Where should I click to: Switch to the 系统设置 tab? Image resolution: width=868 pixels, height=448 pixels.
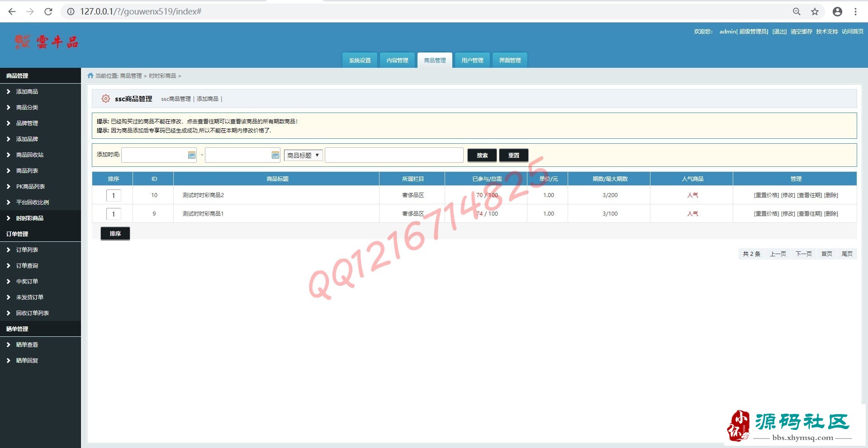pos(360,60)
